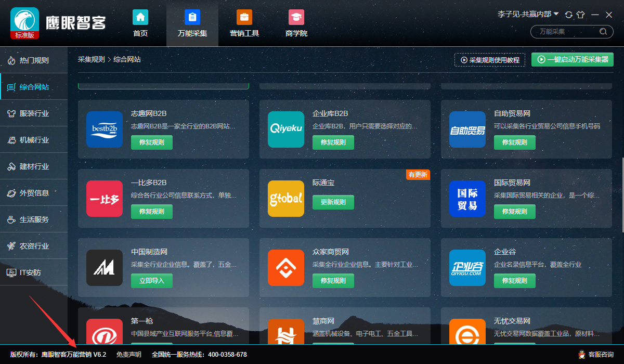Open 客服咨询 customer service
The image size is (624, 364).
coord(596,355)
